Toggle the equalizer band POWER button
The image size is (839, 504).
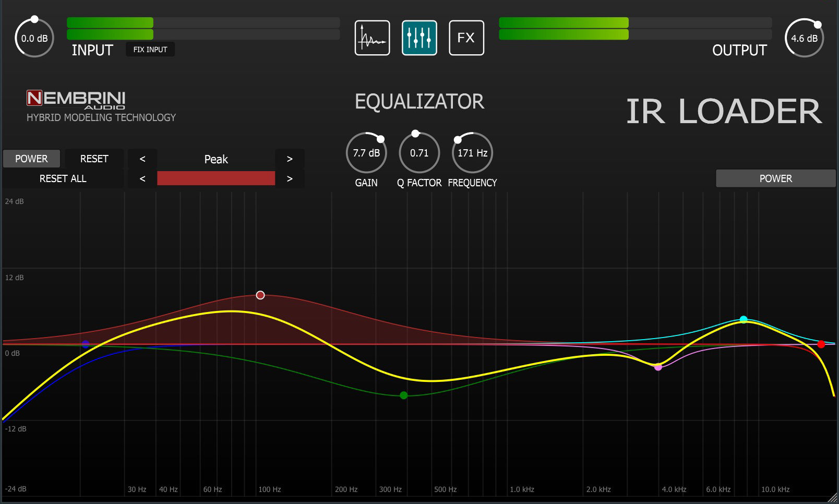(x=31, y=159)
